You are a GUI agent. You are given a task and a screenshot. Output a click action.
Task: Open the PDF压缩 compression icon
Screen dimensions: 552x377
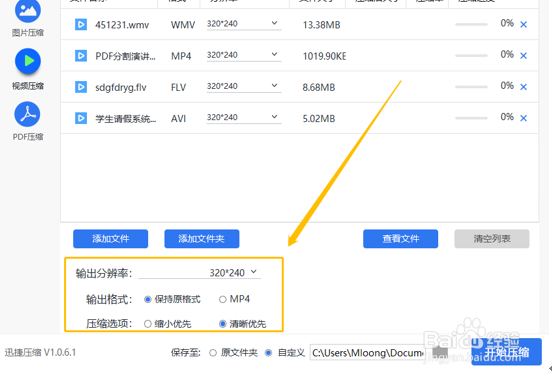point(27,114)
